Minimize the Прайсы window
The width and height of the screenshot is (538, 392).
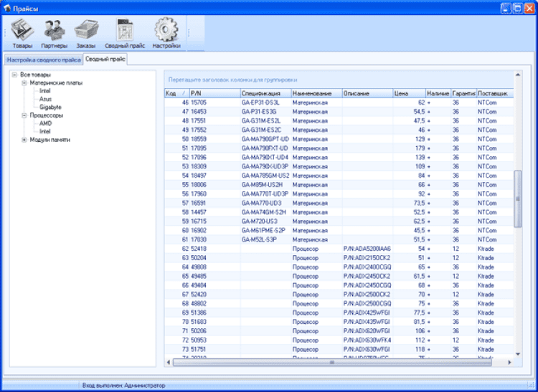(506, 9)
